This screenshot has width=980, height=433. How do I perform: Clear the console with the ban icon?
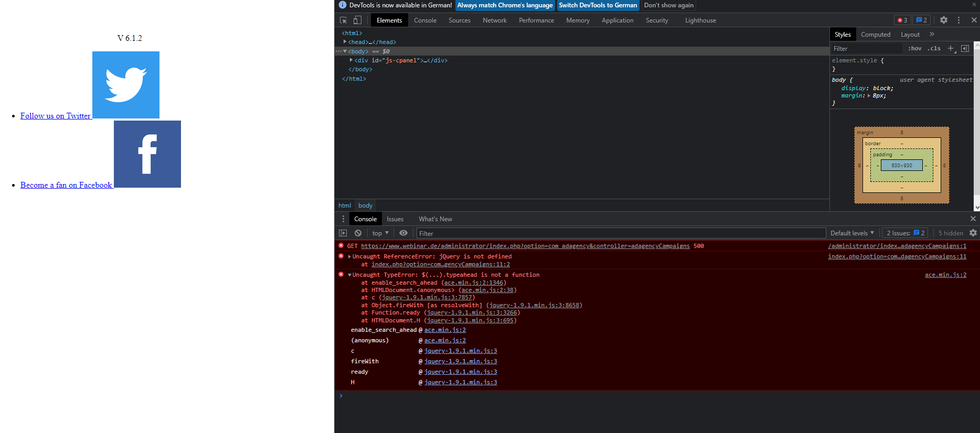(358, 233)
